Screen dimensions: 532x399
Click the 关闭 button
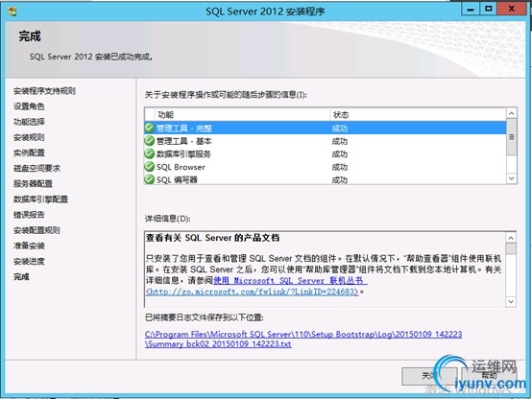[x=429, y=376]
